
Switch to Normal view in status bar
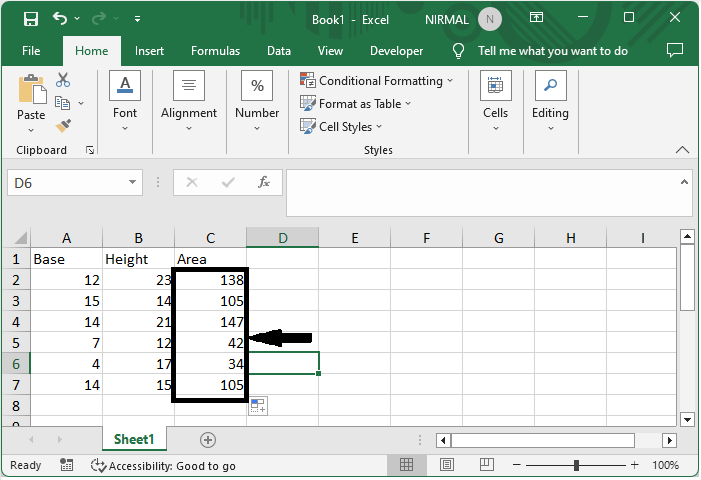click(x=407, y=465)
